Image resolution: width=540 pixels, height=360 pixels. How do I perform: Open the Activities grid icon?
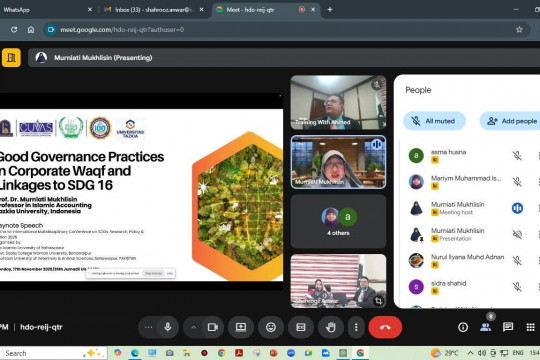click(x=531, y=327)
